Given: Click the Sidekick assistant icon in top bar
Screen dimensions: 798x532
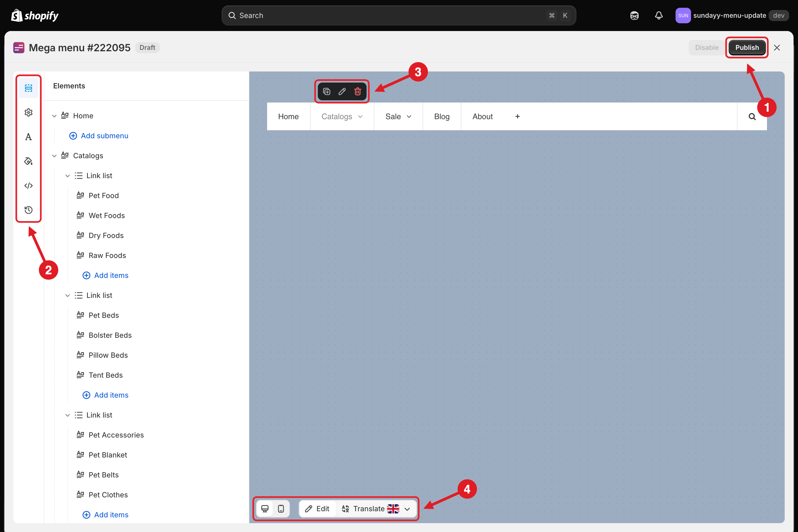Looking at the screenshot, I should pos(635,16).
